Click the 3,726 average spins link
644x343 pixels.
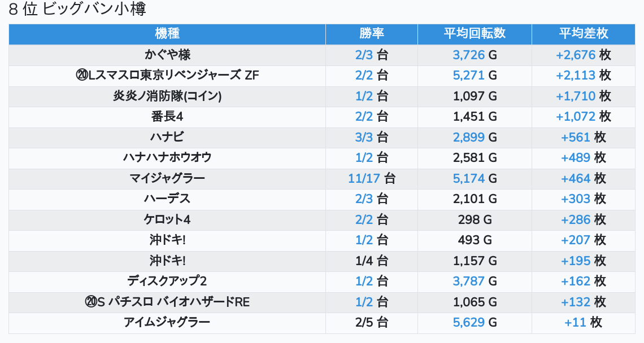tap(468, 55)
